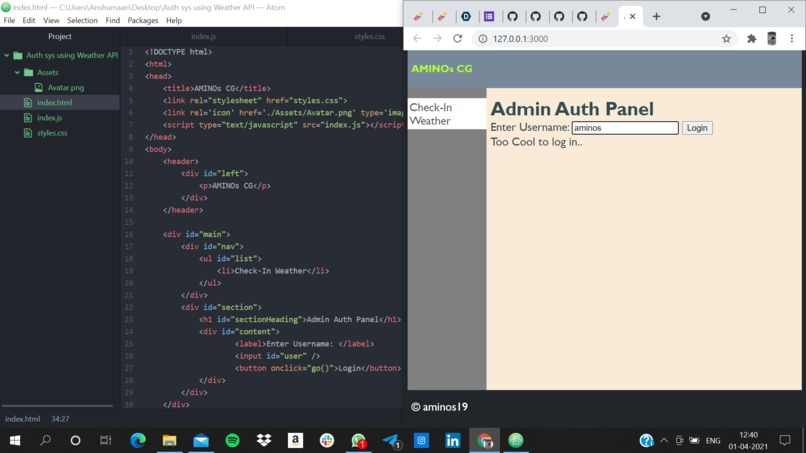Open the DigitalOcean 'D' tab in Chrome
The height and width of the screenshot is (453, 806).
click(x=466, y=16)
